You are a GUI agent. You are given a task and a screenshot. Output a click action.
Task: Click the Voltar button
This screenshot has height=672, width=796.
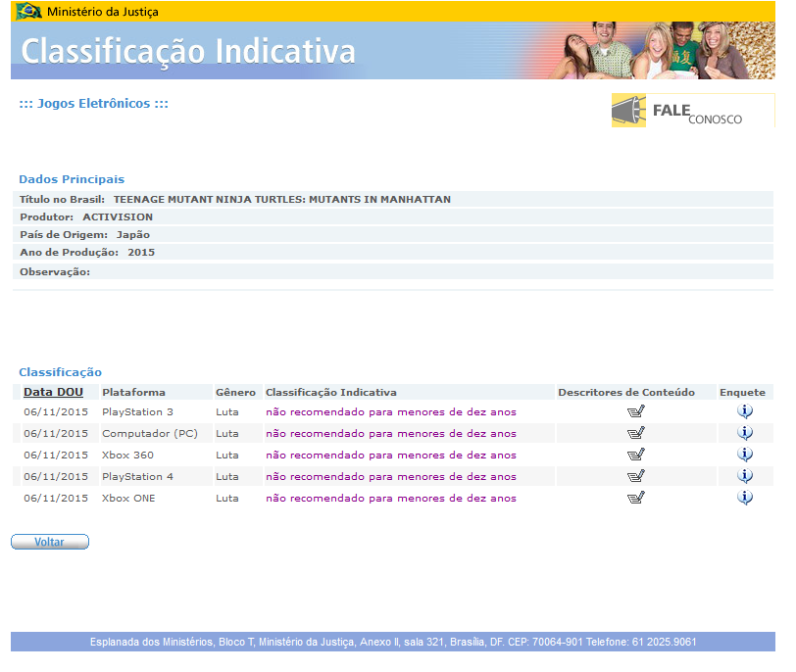tap(50, 542)
